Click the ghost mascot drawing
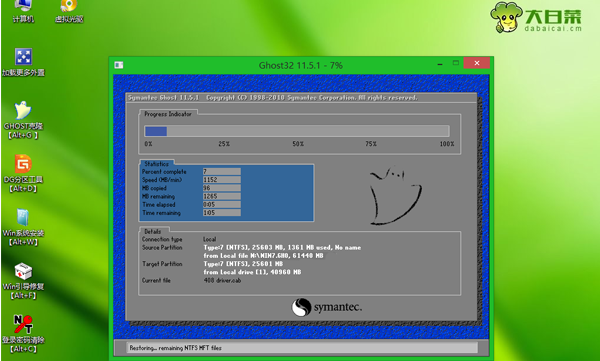Viewport: 600px width, 361px height. tap(395, 196)
